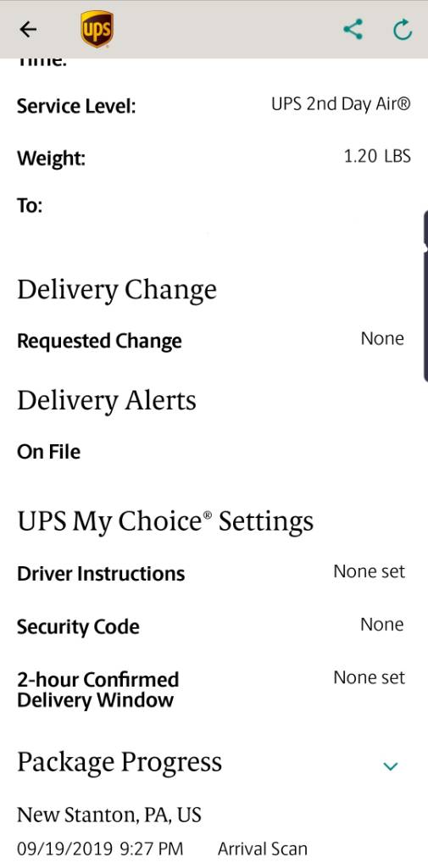
Task: Tap None next to Security Code
Action: [382, 625]
